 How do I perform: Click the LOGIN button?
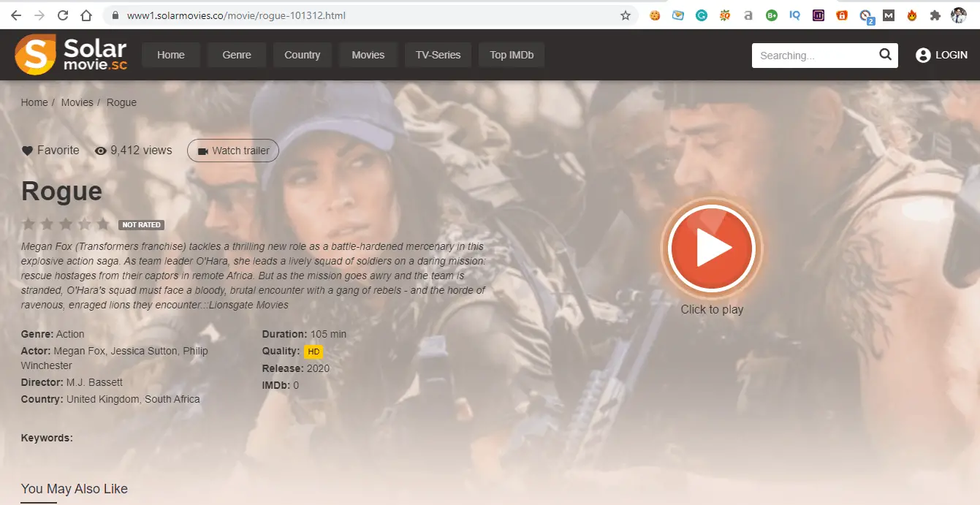tap(941, 55)
